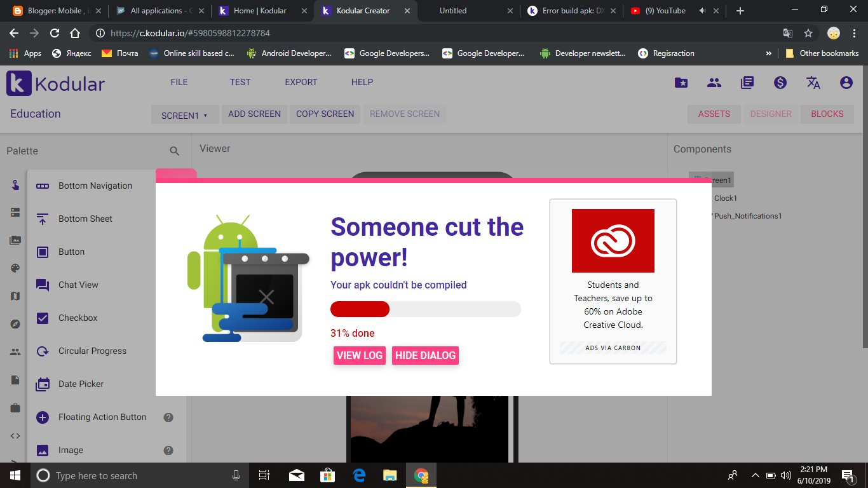This screenshot has width=868, height=488.
Task: Open the EXPORT menu
Action: point(301,83)
